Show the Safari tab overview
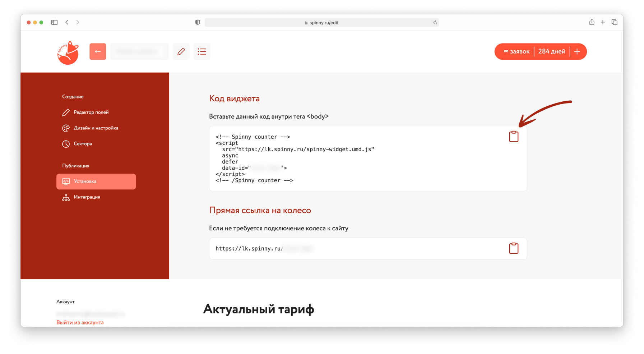 click(x=615, y=22)
